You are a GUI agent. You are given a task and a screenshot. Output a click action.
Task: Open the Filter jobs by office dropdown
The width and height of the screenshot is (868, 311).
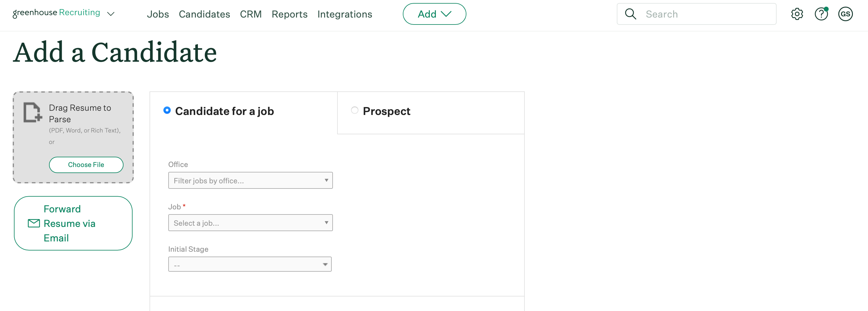click(250, 180)
